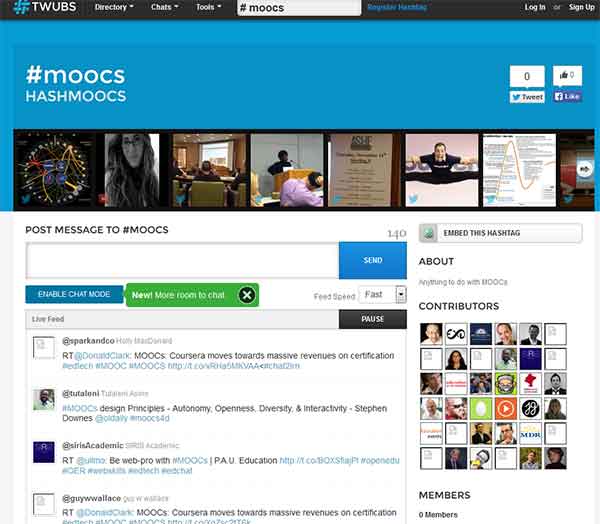
Task: Click the infinity-symbol contributor avatar
Action: [x=456, y=334]
